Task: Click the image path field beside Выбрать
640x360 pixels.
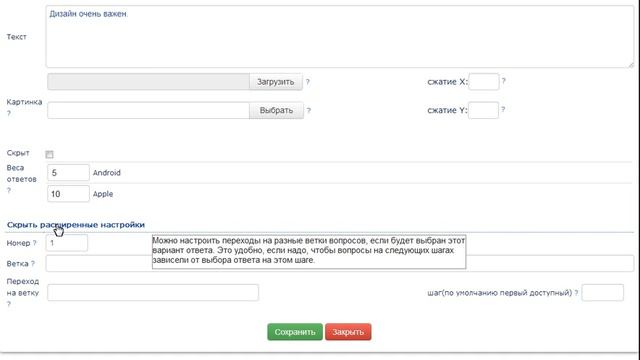Action: (x=148, y=110)
